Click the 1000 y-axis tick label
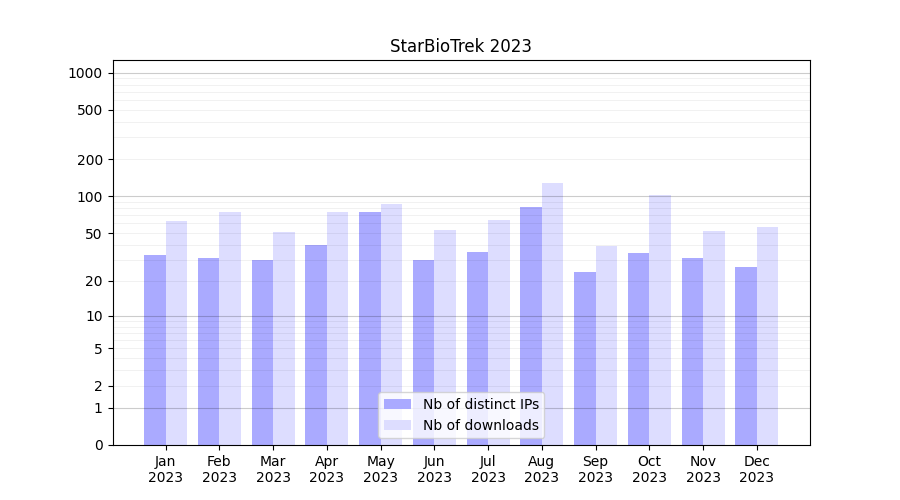This screenshot has width=900, height=500. pyautogui.click(x=85, y=73)
